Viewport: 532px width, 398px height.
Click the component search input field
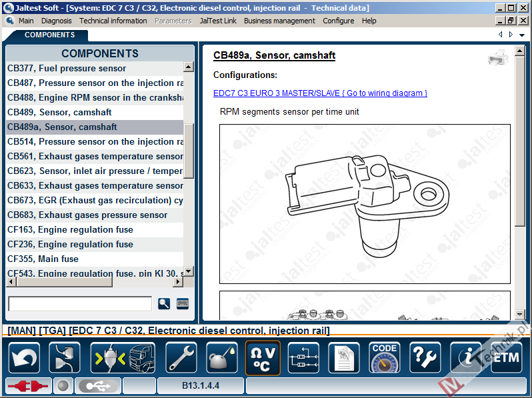click(80, 304)
